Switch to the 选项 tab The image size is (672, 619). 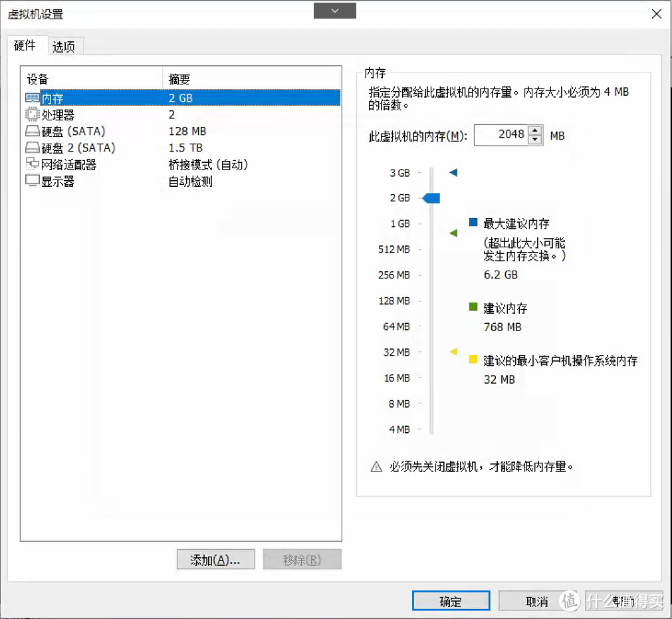[64, 46]
